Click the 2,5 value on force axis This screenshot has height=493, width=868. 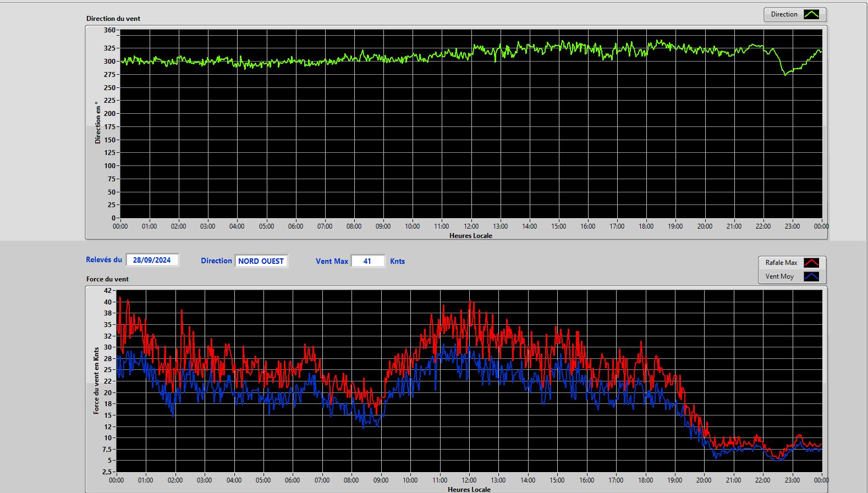point(107,472)
